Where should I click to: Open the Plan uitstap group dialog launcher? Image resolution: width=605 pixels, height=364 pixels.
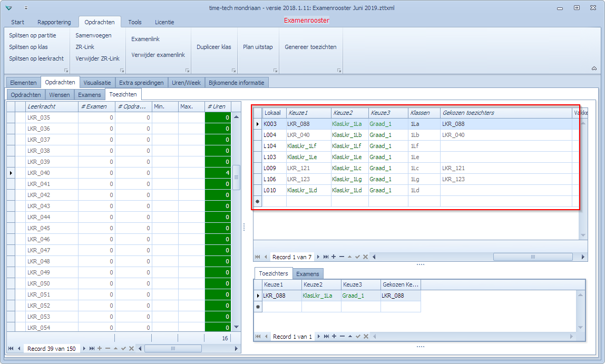click(275, 71)
